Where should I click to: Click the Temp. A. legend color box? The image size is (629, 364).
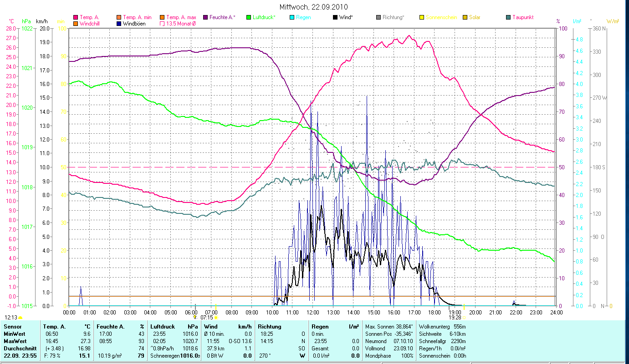pyautogui.click(x=76, y=18)
